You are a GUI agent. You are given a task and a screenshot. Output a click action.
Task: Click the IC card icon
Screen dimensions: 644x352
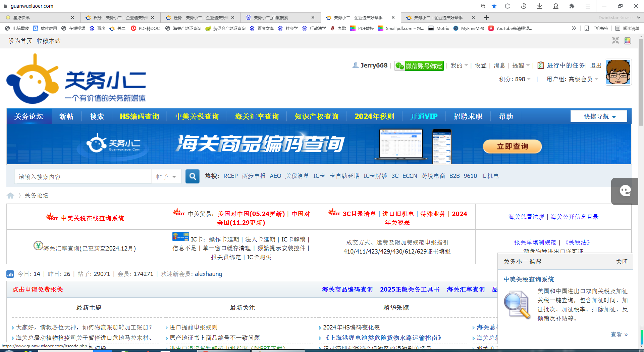click(180, 236)
